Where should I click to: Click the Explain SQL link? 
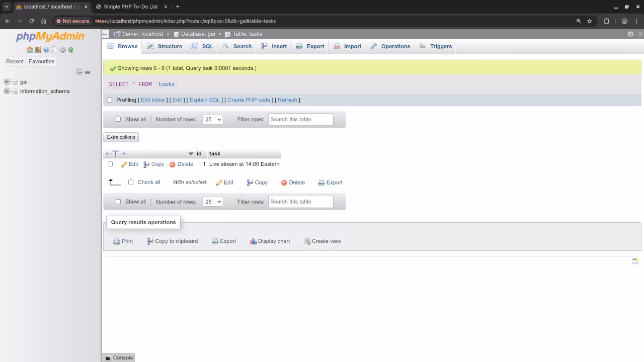pyautogui.click(x=204, y=100)
